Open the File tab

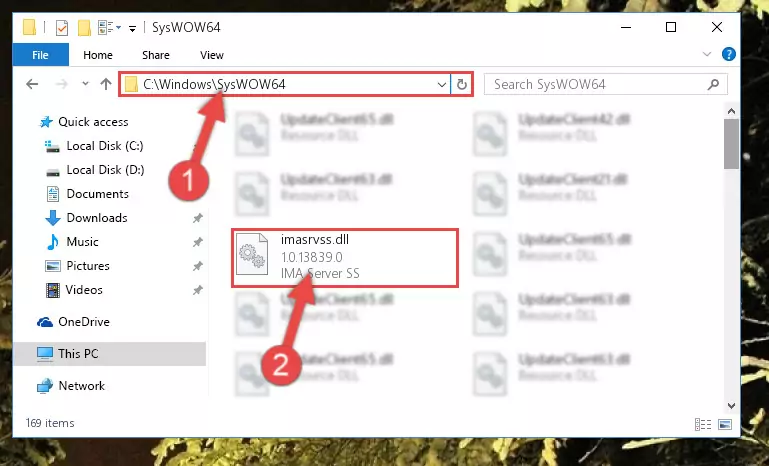click(40, 55)
